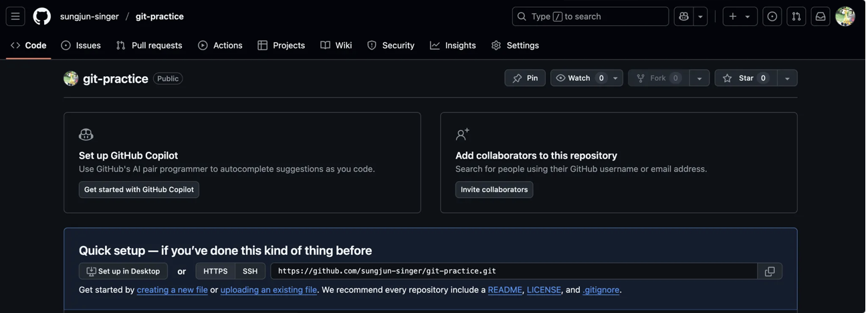Click the Copilot icon in setup card

[86, 134]
